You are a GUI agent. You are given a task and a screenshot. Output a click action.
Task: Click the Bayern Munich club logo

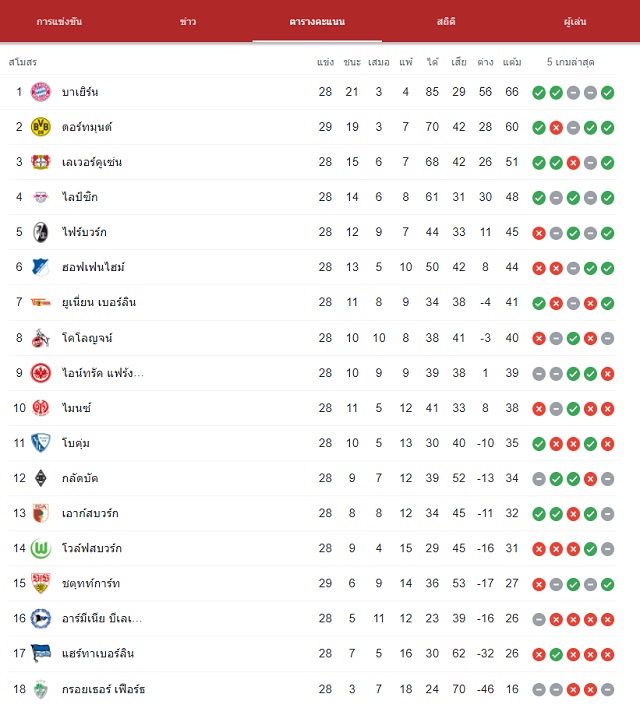(x=41, y=92)
